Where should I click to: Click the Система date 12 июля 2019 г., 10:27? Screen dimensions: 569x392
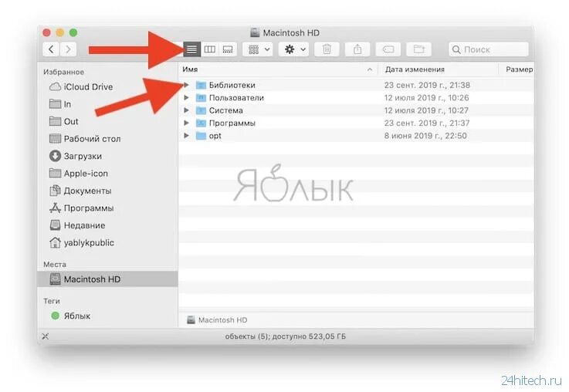(x=426, y=110)
